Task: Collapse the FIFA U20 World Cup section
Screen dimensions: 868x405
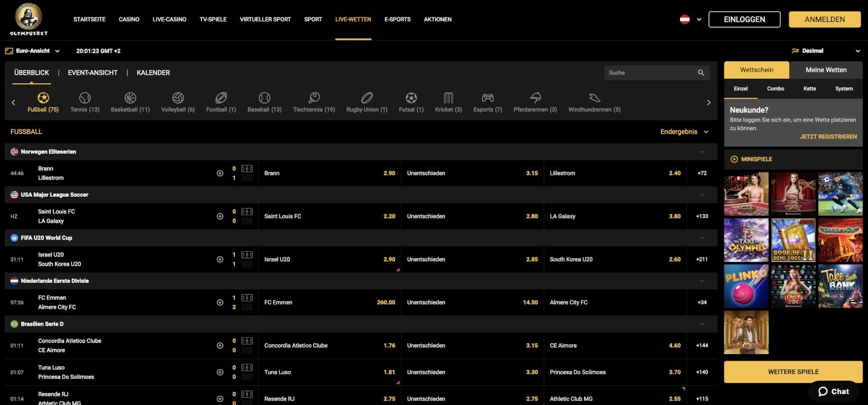Action: pyautogui.click(x=702, y=238)
